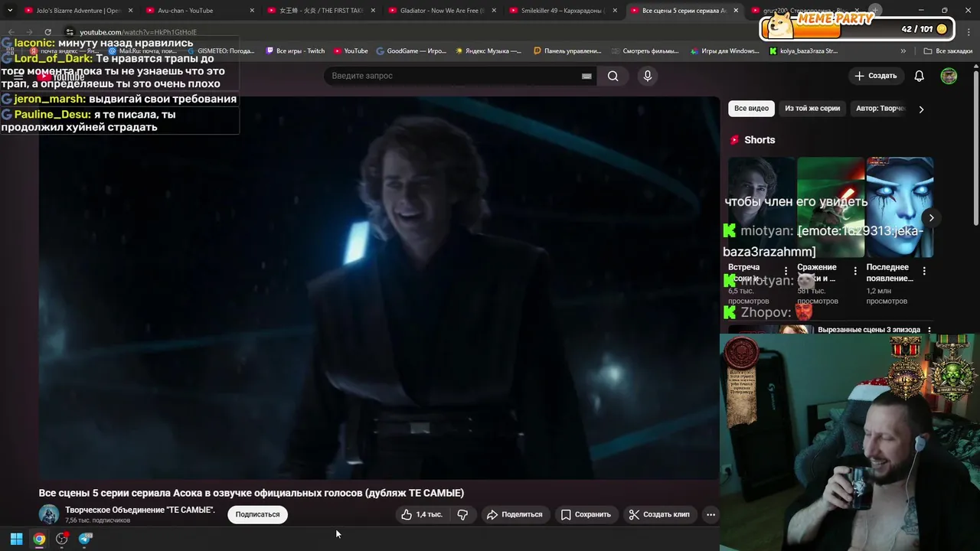Activate voice search microphone icon
The image size is (980, 551).
click(x=648, y=76)
